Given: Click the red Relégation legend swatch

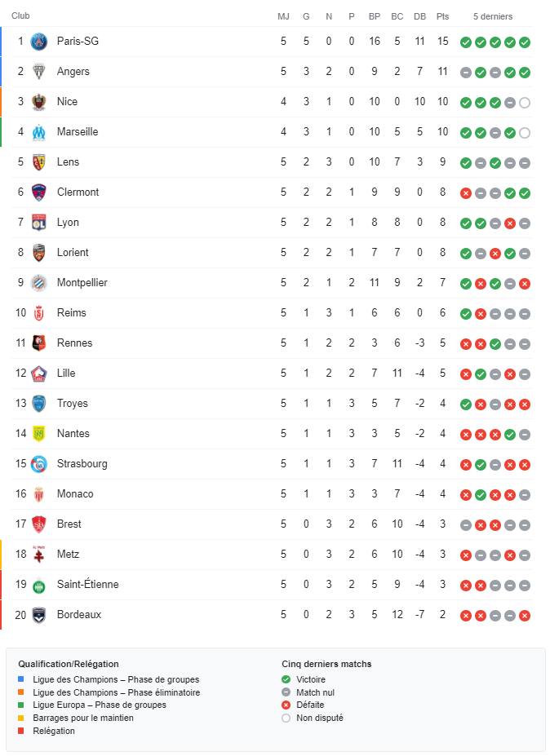Looking at the screenshot, I should 20,731.
